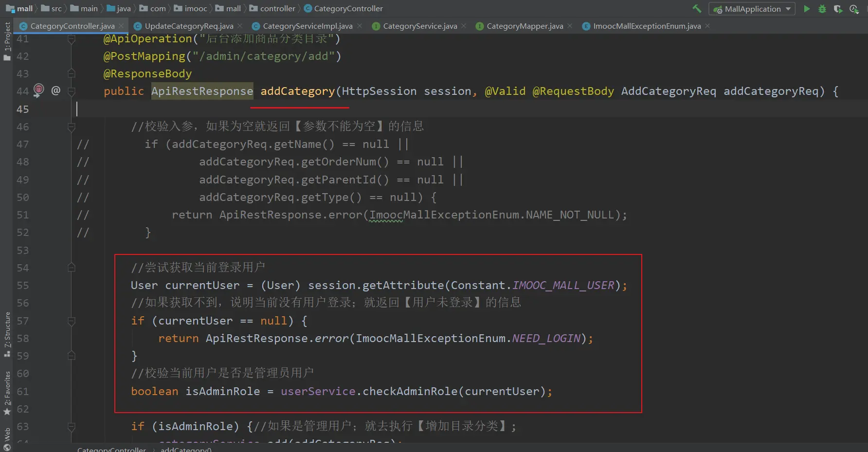This screenshot has height=452, width=868.
Task: Collapse the if currentUser block on line 57
Action: pyautogui.click(x=72, y=321)
